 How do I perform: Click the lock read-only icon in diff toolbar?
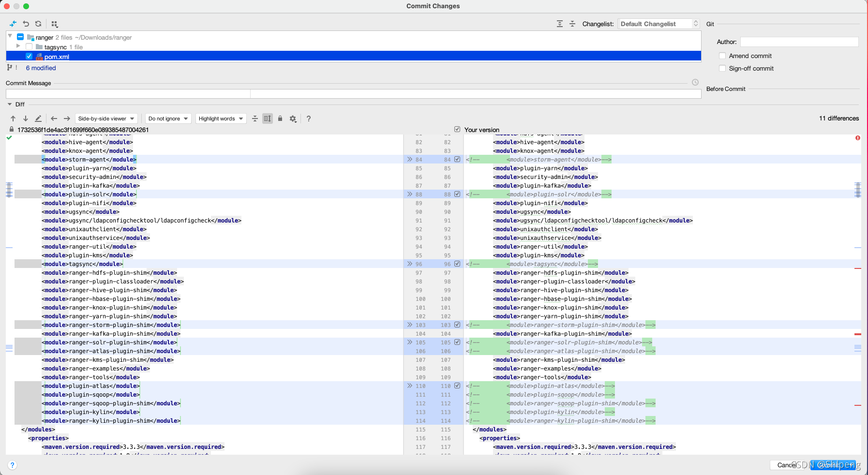tap(280, 119)
